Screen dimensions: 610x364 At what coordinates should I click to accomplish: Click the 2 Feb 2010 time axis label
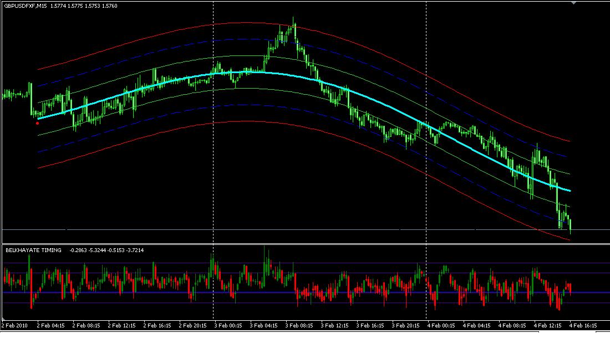pyautogui.click(x=15, y=326)
